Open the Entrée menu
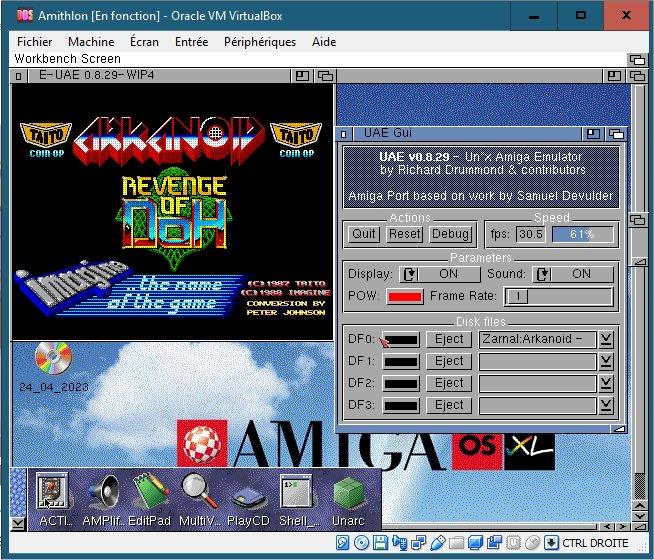This screenshot has width=654, height=560. 191,42
